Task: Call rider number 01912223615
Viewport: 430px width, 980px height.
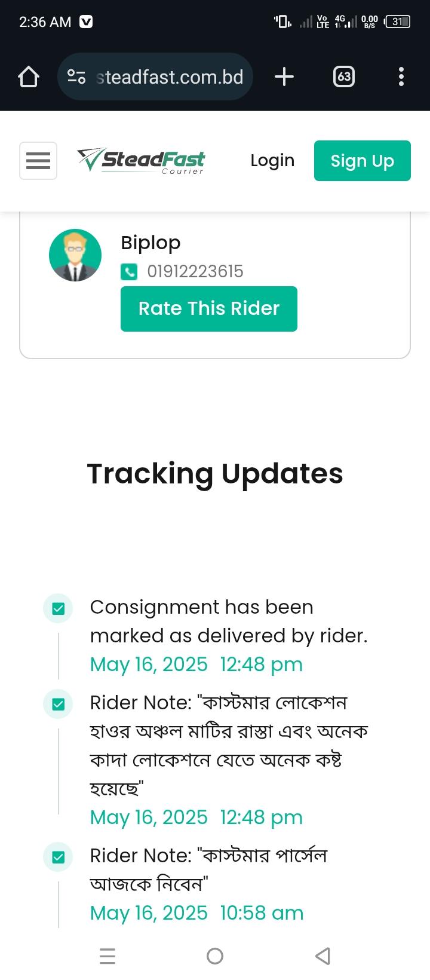Action: [x=195, y=272]
